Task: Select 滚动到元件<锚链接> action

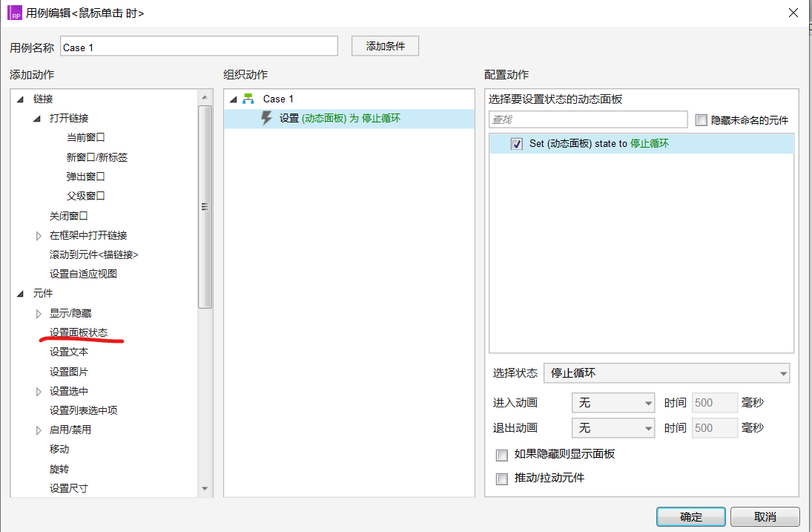Action: point(93,254)
